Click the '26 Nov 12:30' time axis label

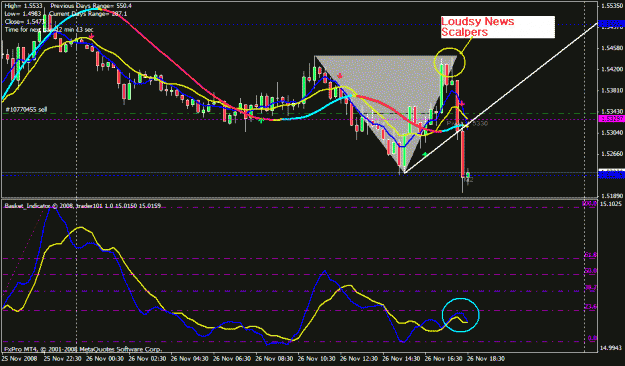pyautogui.click(x=359, y=358)
